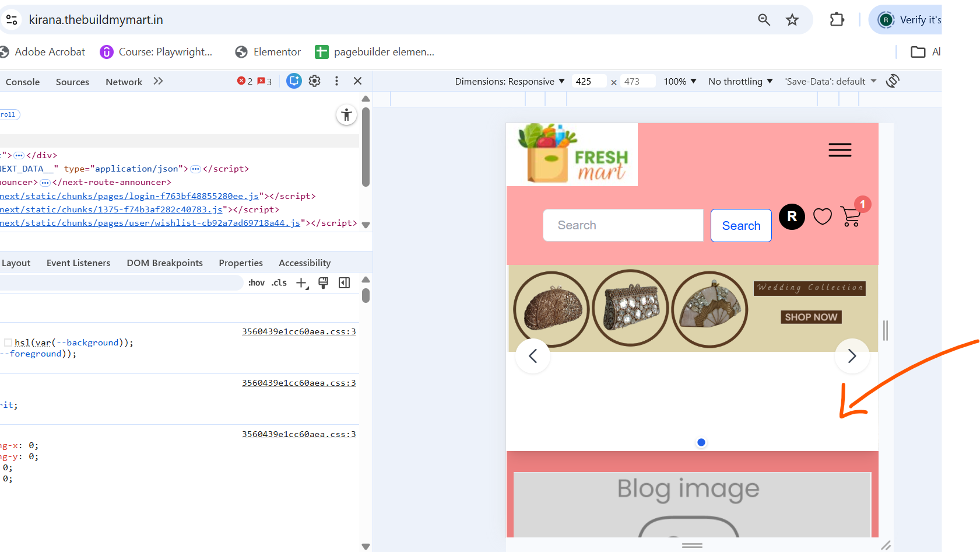Click the accessibility tree toggle button
Image resolution: width=980 pixels, height=552 pixels.
pyautogui.click(x=346, y=114)
